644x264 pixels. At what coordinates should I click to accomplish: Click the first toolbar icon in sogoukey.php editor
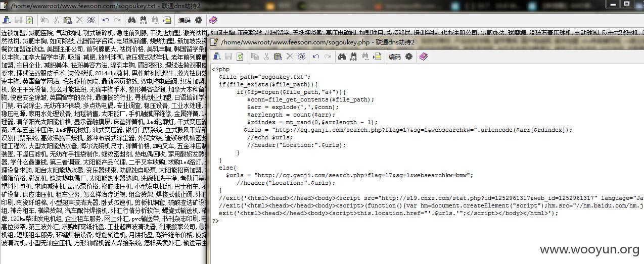tap(216, 57)
